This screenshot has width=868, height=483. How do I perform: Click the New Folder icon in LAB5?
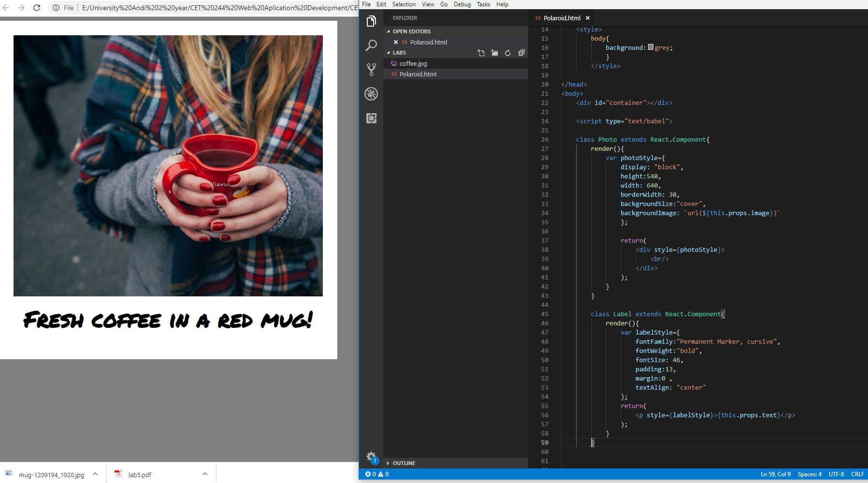point(494,53)
